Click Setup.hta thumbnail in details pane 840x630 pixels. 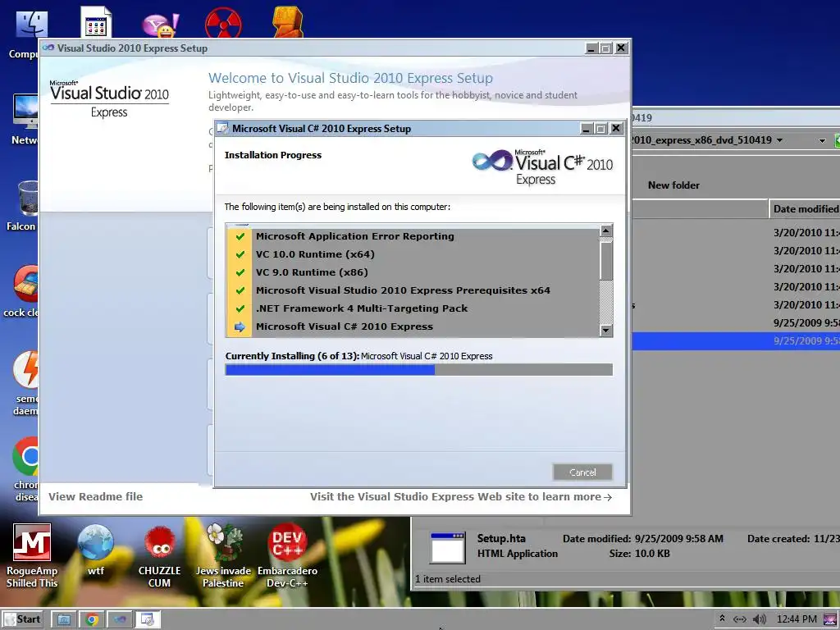[x=448, y=547]
